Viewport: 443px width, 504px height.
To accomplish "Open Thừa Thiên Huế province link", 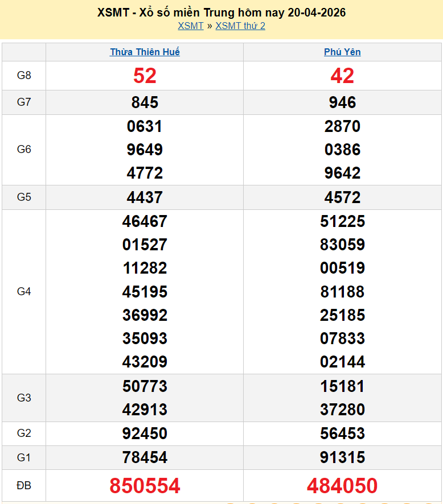I will click(x=145, y=52).
